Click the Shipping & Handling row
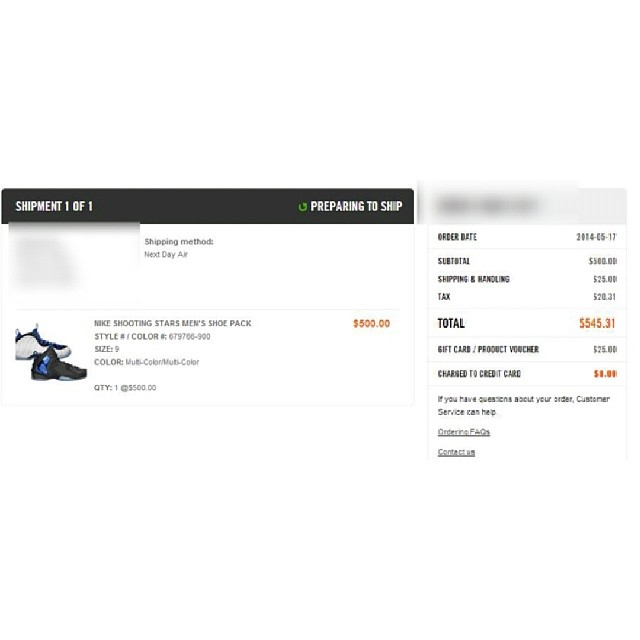This screenshot has width=640, height=640. point(527,279)
